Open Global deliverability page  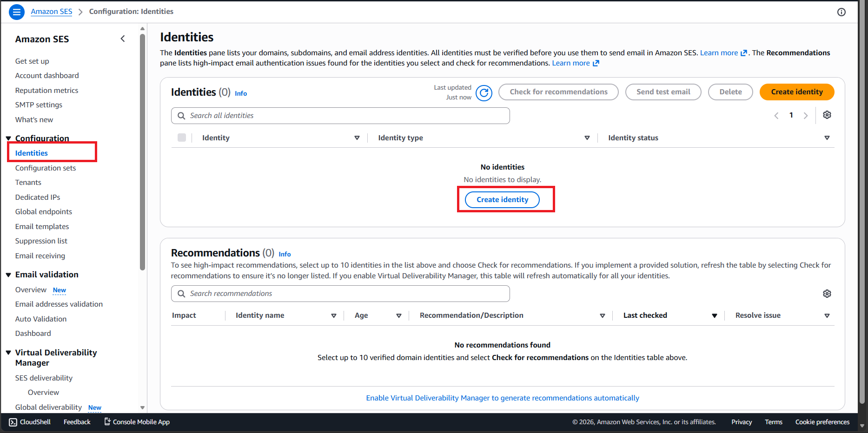point(48,407)
